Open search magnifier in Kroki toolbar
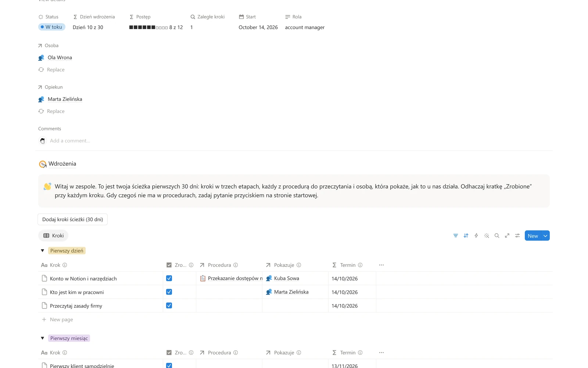 tap(497, 236)
